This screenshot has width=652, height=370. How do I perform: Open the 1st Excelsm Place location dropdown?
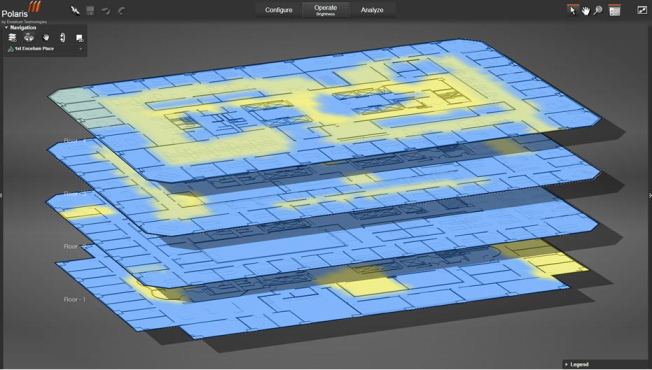pos(45,49)
